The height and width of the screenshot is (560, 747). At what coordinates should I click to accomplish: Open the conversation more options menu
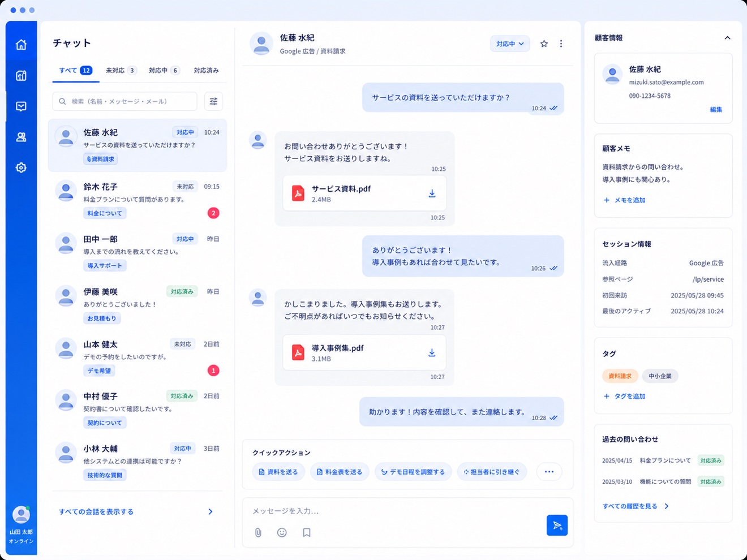coord(561,44)
